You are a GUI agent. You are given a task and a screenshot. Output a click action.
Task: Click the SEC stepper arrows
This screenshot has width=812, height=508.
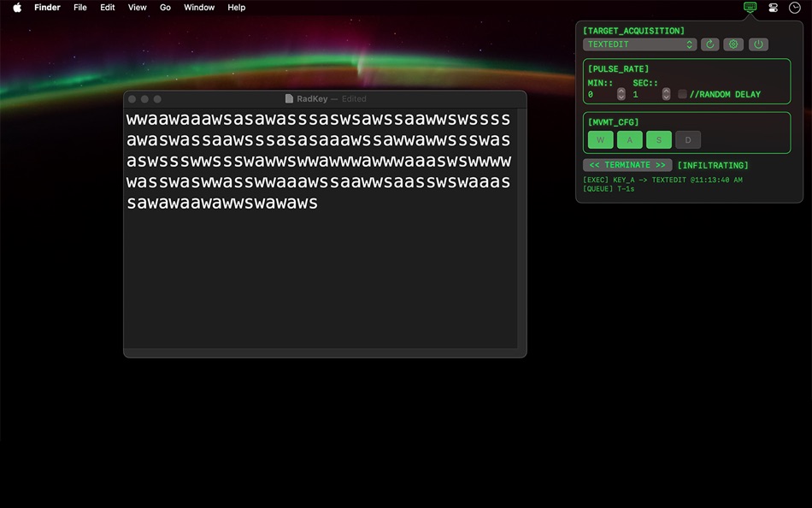666,94
